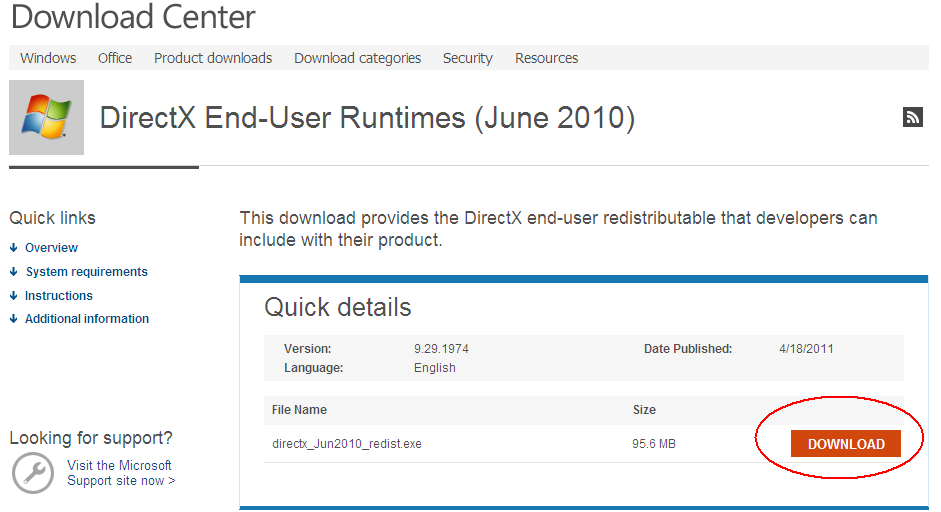Click the Language: label
This screenshot has width=941, height=512.
point(313,368)
